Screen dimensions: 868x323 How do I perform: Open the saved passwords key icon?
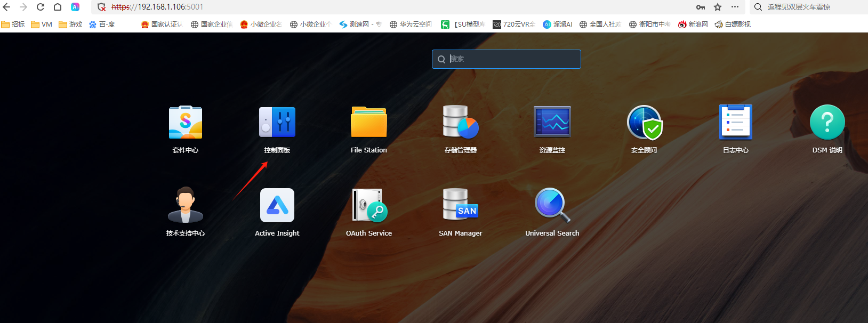coord(701,7)
